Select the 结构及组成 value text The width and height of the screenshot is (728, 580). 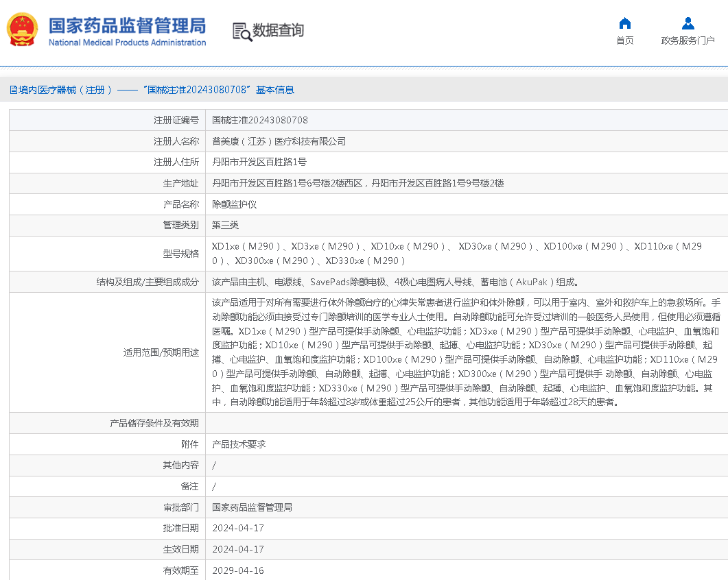(x=395, y=282)
